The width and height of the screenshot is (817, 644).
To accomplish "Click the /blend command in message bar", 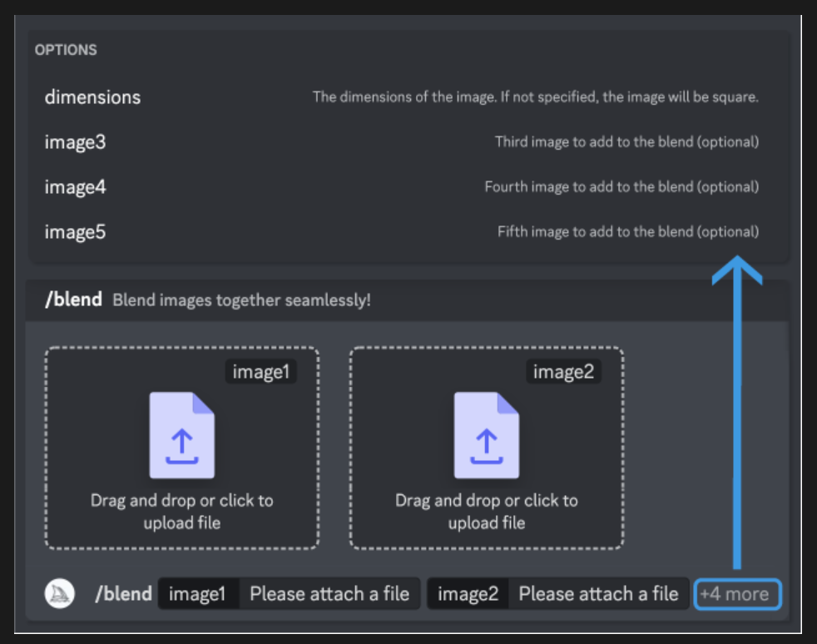I will pyautogui.click(x=123, y=593).
